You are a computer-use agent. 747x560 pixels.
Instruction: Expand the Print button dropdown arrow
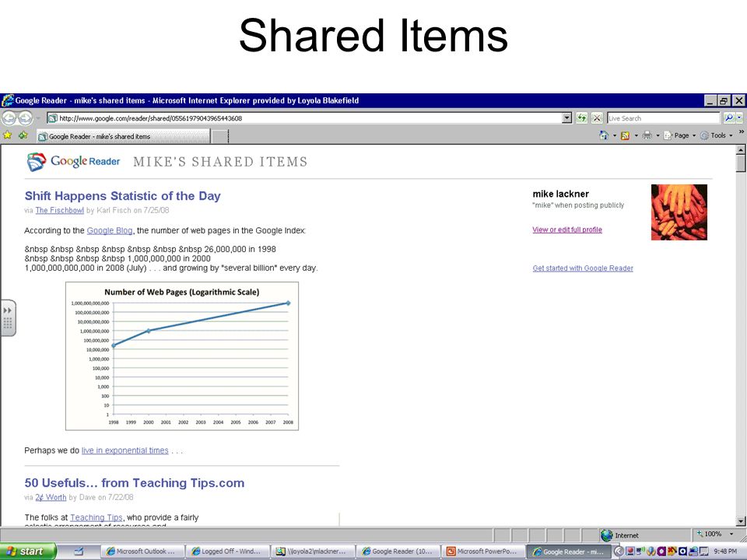(658, 135)
